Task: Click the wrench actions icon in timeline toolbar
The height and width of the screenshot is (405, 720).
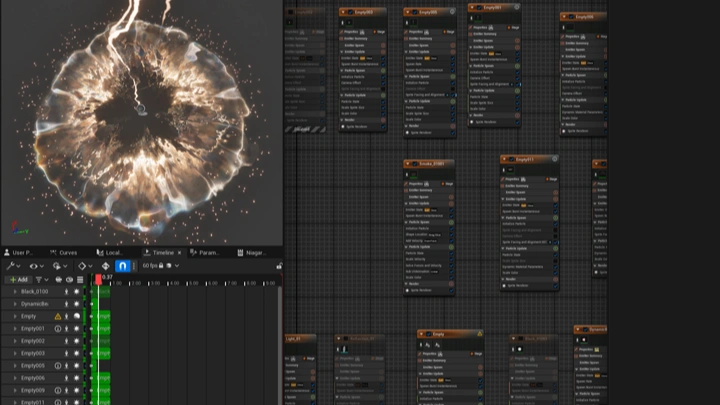Action: 10,266
